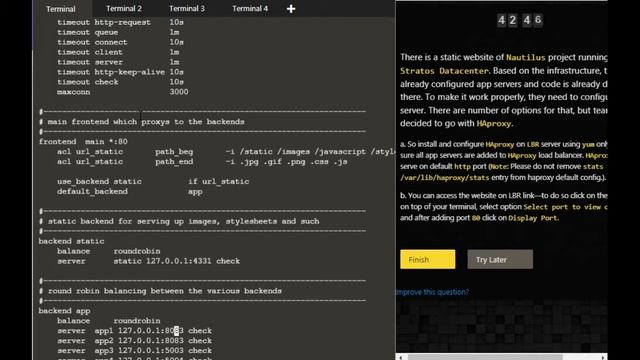Click the 'timeout queue' line

pyautogui.click(x=118, y=32)
